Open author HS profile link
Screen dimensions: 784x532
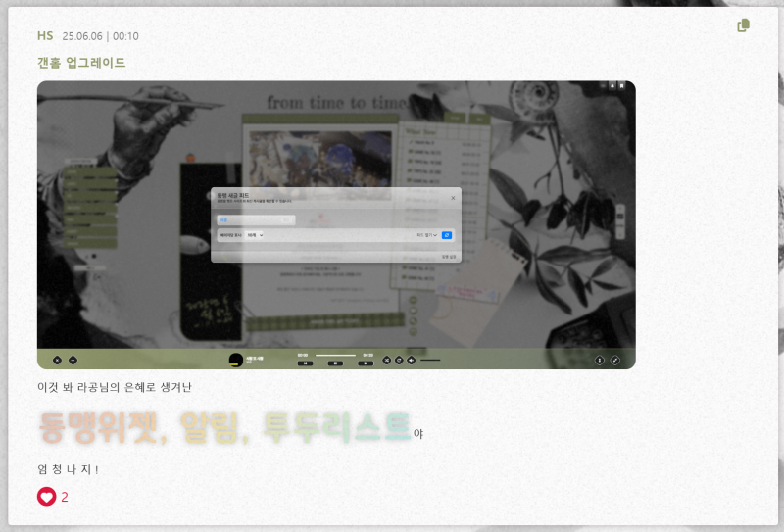[x=45, y=36]
